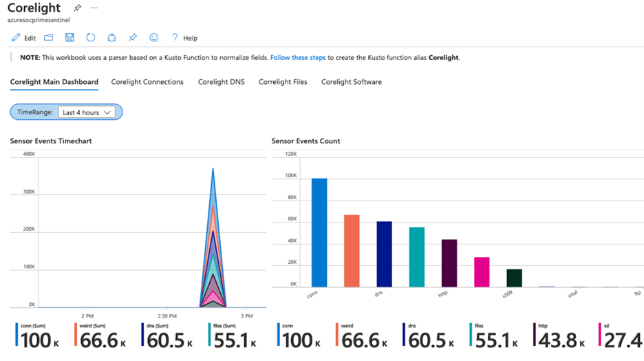Open the more options ellipsis
Screen dimensions: 644x361
(x=94, y=8)
